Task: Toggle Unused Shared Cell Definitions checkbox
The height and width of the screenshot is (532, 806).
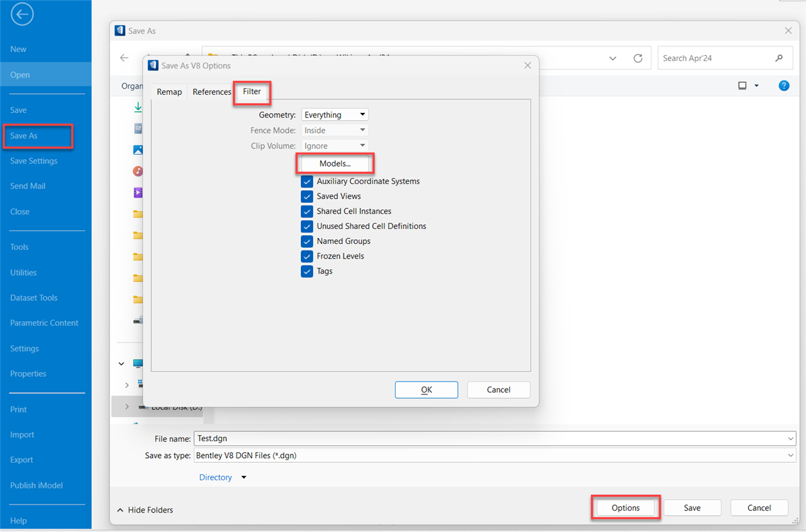Action: pos(307,226)
